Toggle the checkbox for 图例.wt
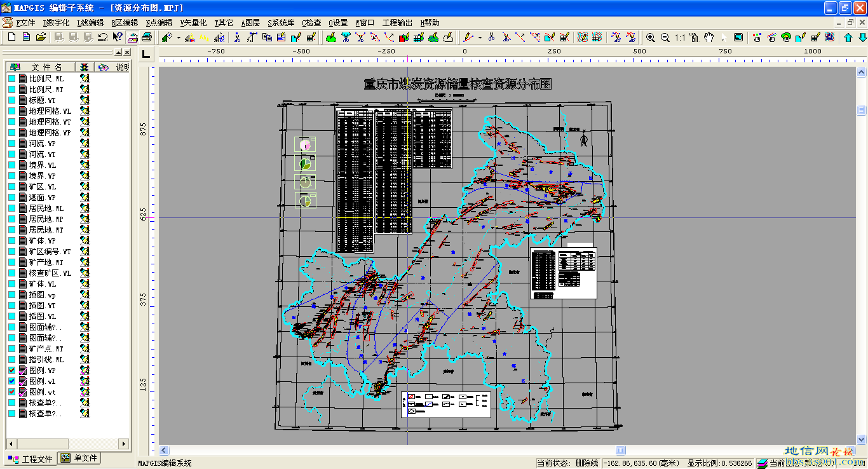 [11, 391]
